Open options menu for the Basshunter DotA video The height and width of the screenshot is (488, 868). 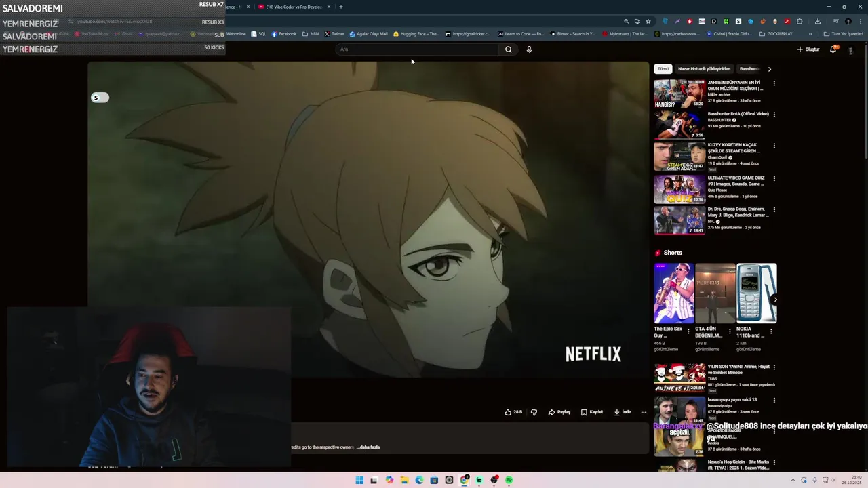774,115
